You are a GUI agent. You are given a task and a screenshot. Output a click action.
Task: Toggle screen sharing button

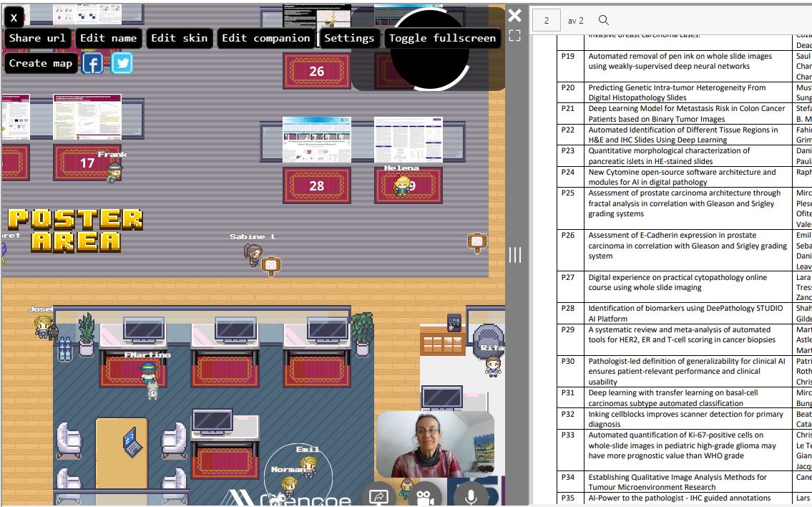click(x=378, y=498)
